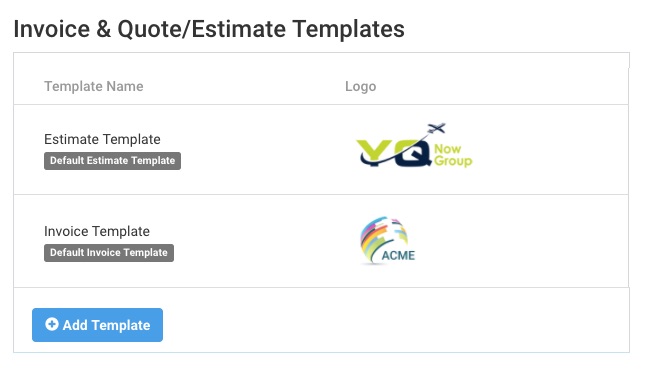Click the Template Name column header

pos(94,86)
